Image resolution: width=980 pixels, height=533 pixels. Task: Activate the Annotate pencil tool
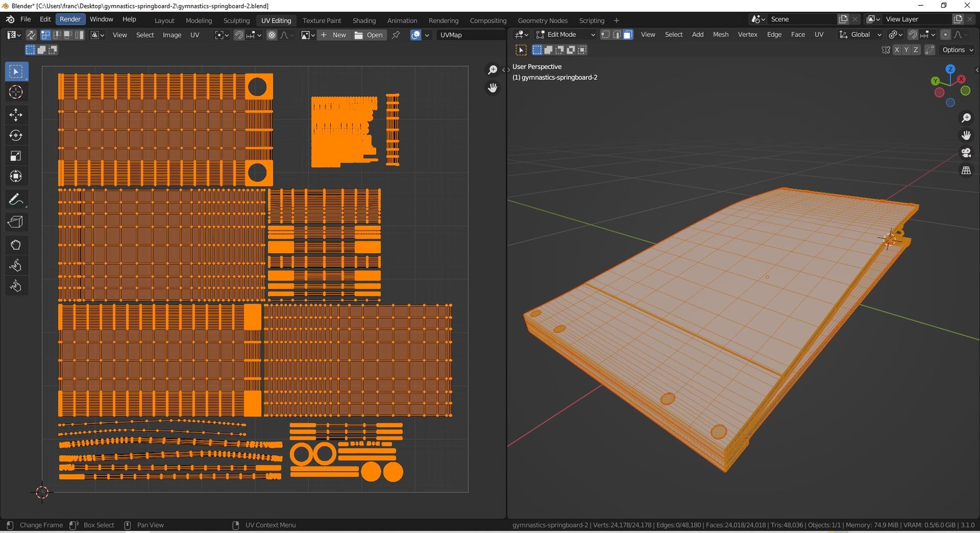[x=16, y=200]
